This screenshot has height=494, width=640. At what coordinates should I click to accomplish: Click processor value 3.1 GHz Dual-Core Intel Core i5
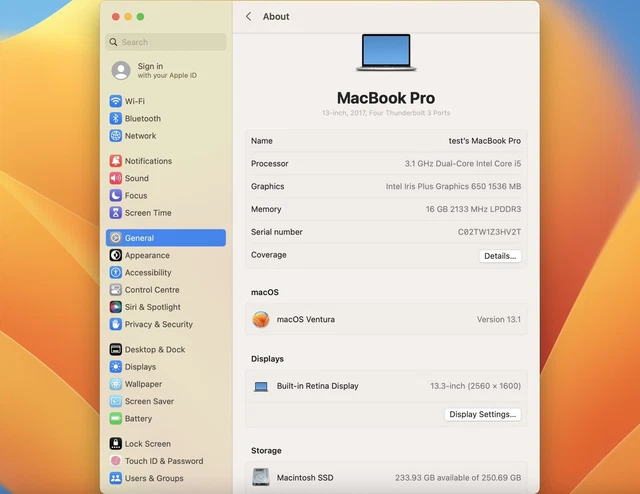[x=463, y=164]
